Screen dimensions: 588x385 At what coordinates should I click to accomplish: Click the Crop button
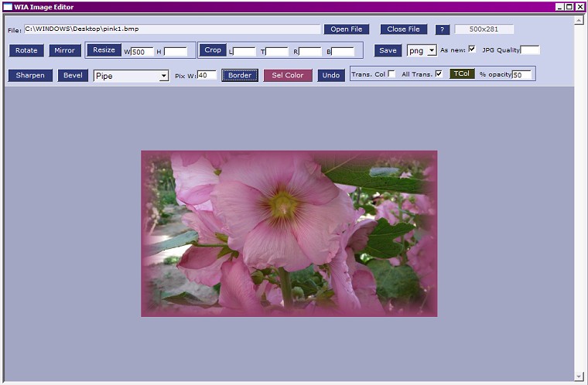coord(213,49)
